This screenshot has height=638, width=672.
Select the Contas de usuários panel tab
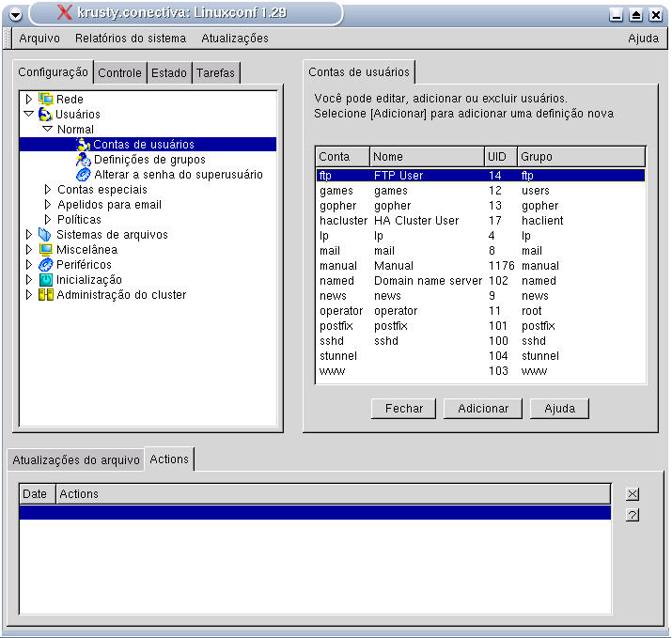pos(359,72)
